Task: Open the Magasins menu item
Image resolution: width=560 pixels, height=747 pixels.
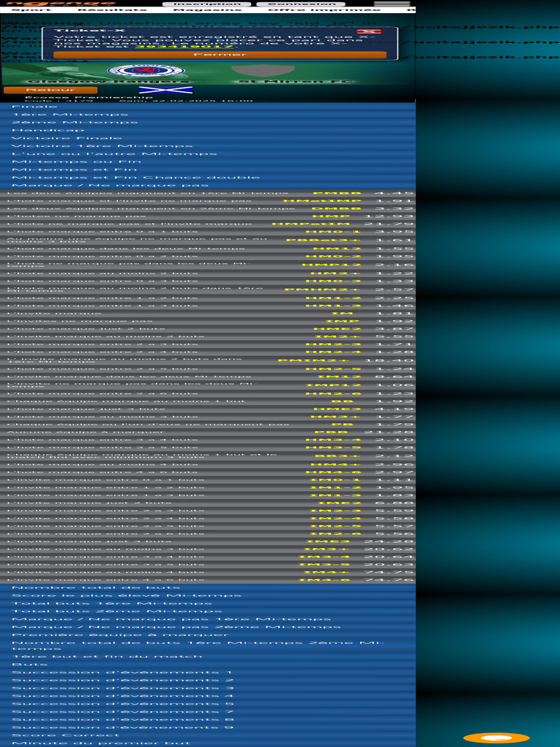Action: pos(208,9)
